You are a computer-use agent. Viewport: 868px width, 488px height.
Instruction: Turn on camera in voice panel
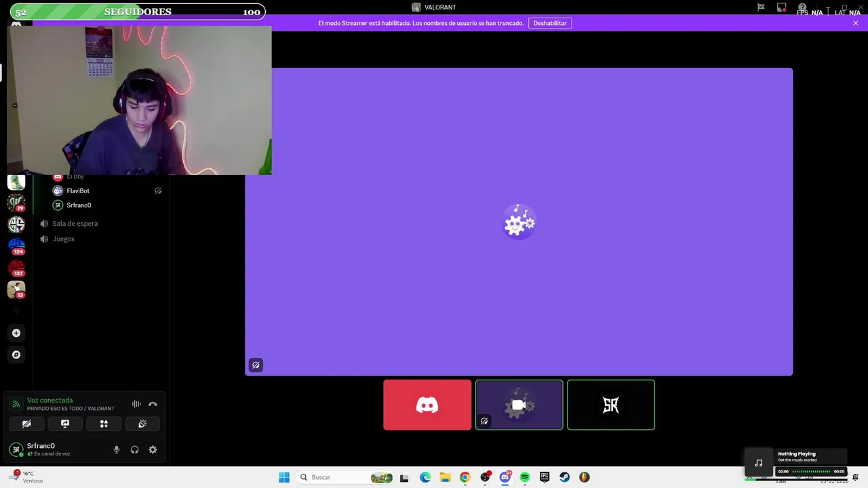click(26, 424)
